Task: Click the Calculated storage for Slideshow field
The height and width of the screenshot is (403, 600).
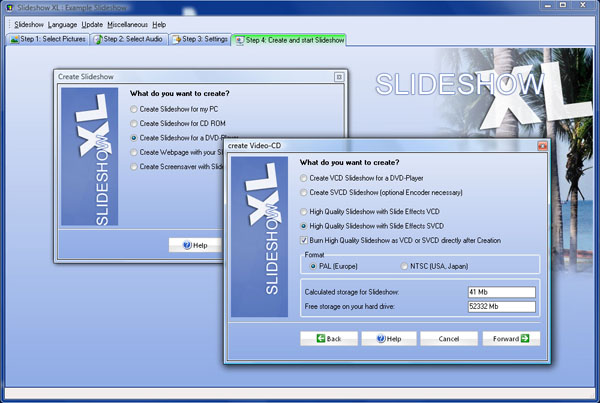Action: pyautogui.click(x=502, y=292)
